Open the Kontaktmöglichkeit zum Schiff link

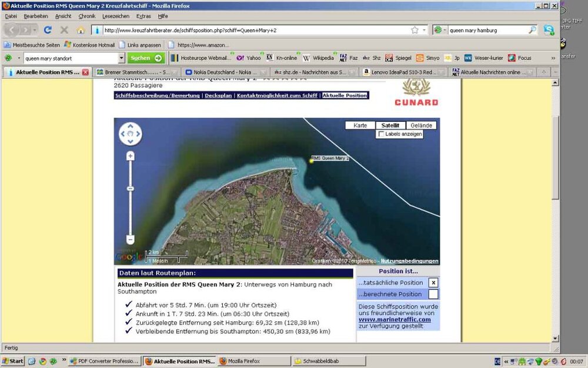[277, 95]
